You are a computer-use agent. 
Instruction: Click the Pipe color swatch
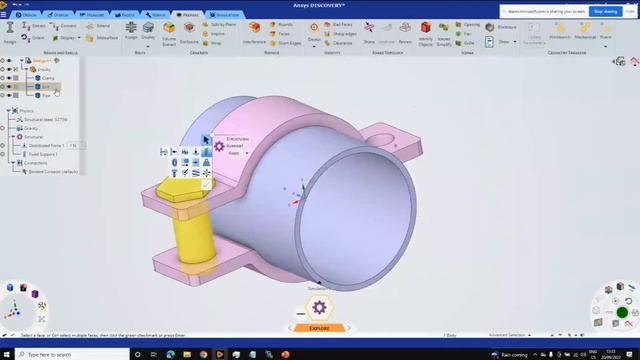[x=16, y=95]
